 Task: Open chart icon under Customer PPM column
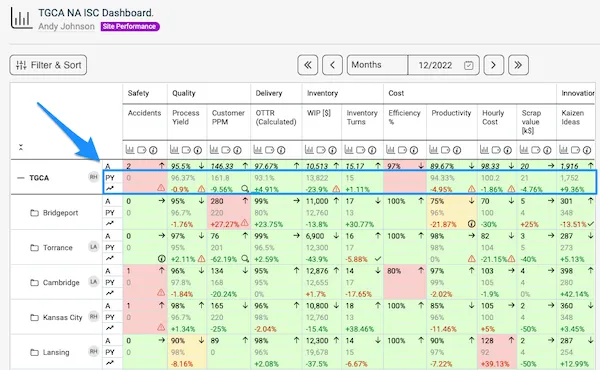[214, 150]
